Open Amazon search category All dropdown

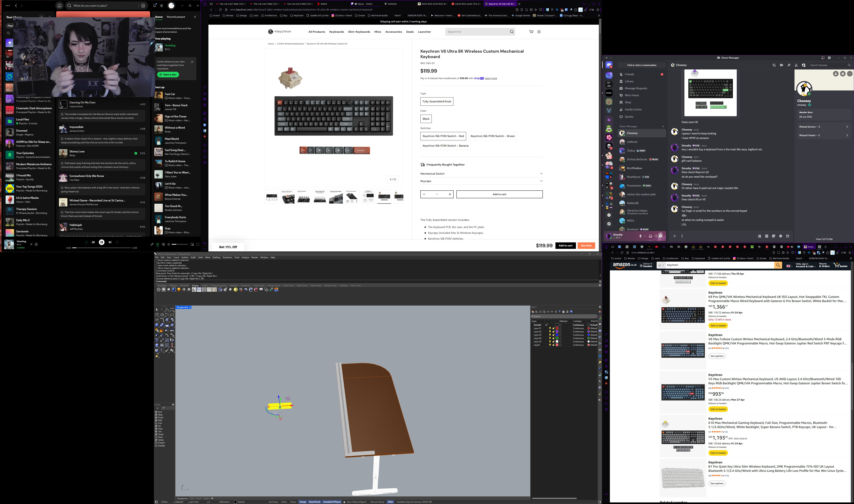[661, 265]
